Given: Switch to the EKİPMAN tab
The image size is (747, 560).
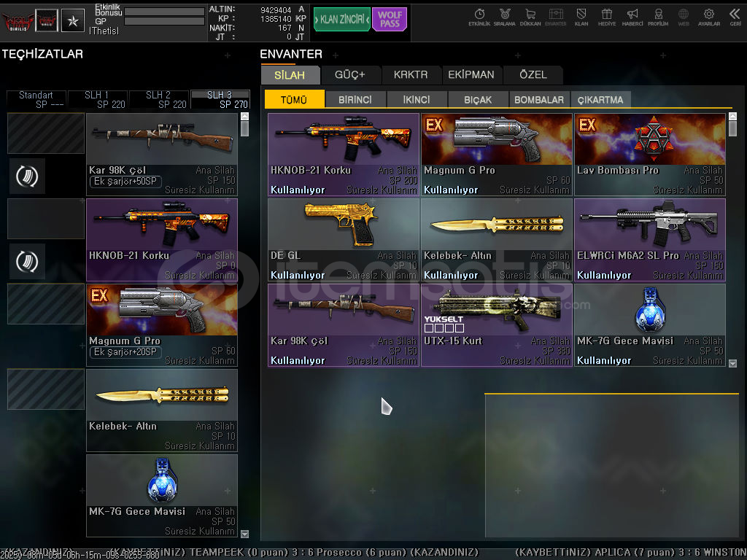Looking at the screenshot, I should coord(471,75).
